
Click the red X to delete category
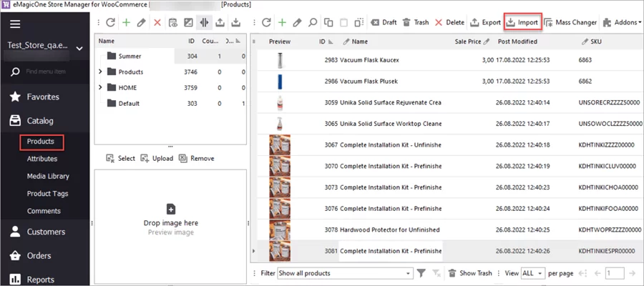tap(157, 22)
